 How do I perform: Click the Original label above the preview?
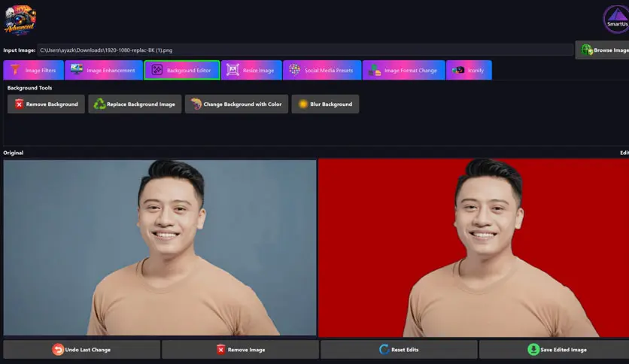pos(14,153)
